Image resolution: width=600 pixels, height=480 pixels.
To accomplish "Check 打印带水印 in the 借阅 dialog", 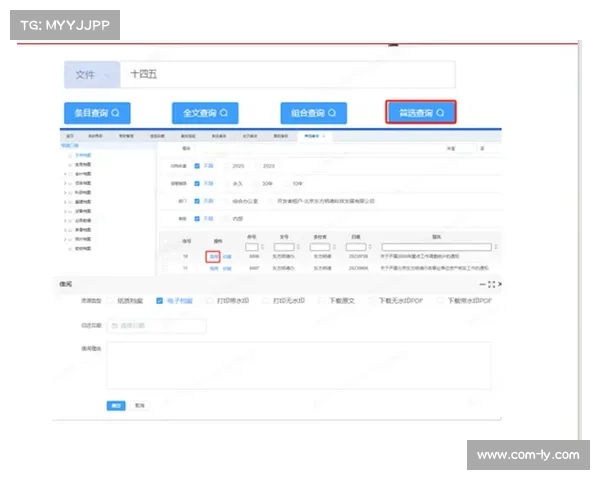I will pos(209,301).
